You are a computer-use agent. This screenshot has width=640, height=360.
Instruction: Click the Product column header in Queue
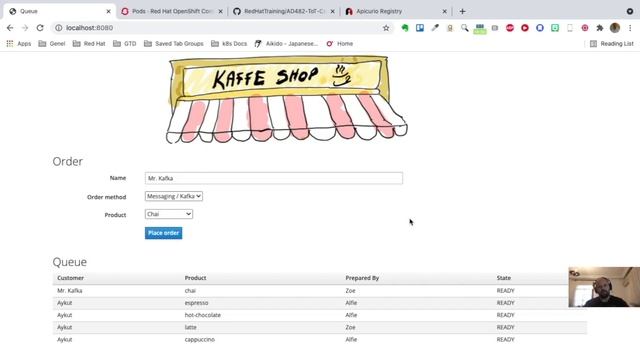point(195,278)
